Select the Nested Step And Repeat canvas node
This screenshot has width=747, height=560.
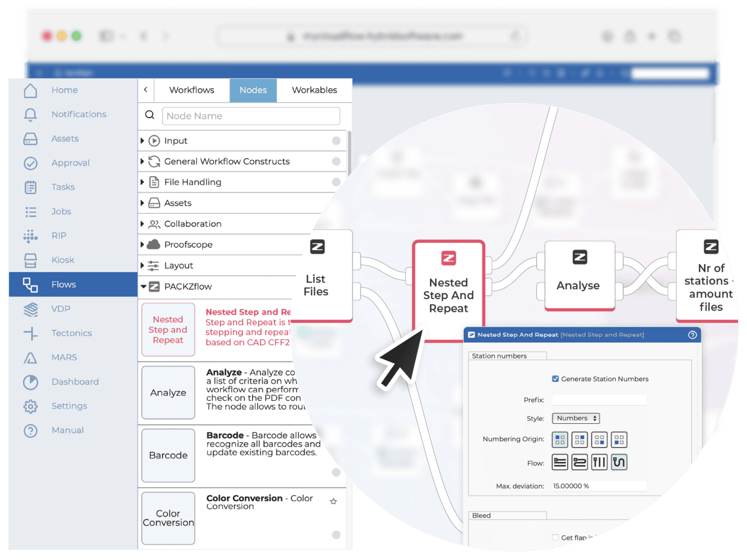click(449, 291)
